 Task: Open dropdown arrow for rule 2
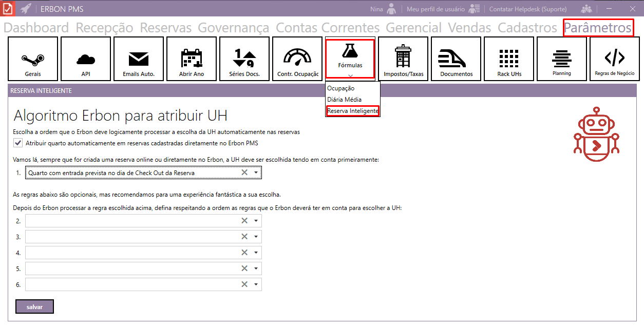256,221
